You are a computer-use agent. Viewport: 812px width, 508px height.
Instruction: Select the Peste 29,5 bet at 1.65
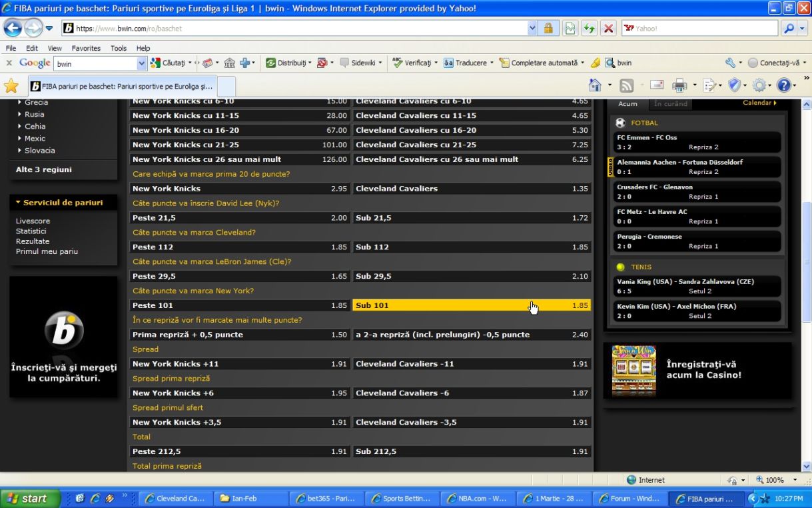coord(239,276)
